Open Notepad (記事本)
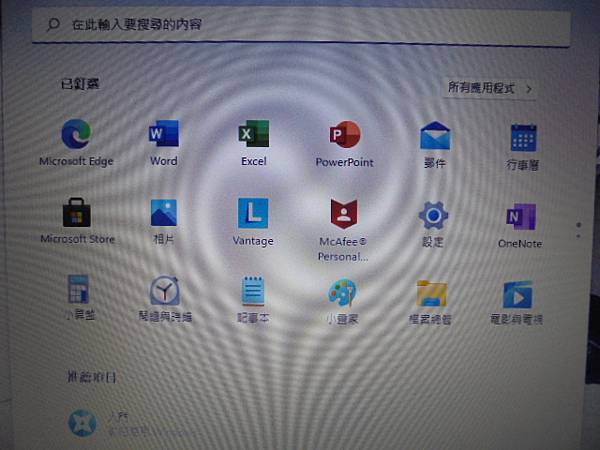 pyautogui.click(x=253, y=300)
